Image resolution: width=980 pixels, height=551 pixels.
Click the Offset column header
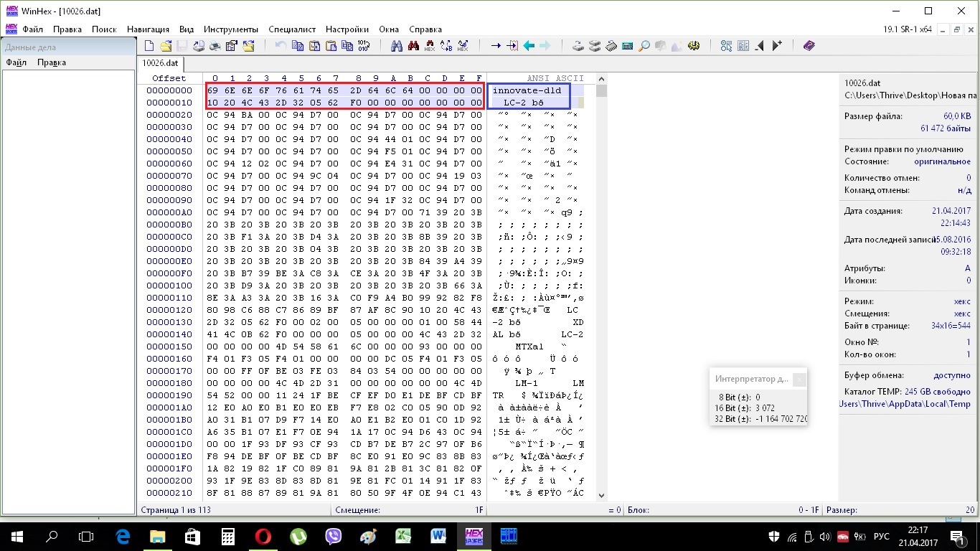(x=169, y=78)
